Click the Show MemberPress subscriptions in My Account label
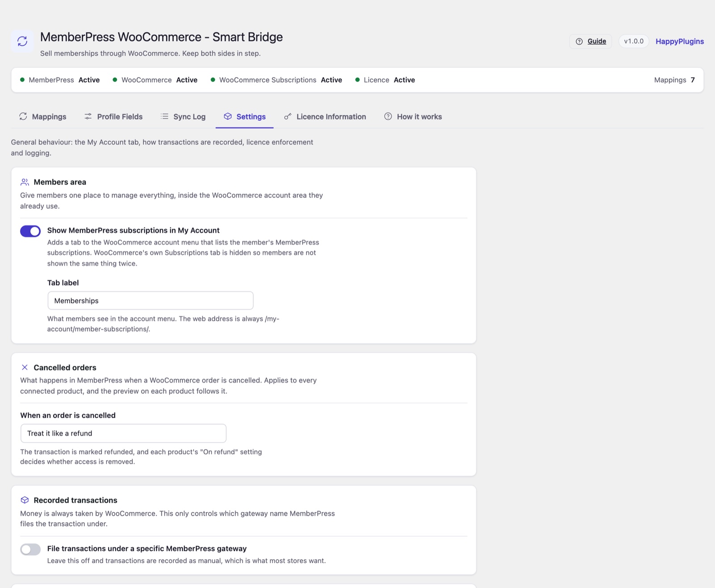Viewport: 715px width, 588px height. 134,231
